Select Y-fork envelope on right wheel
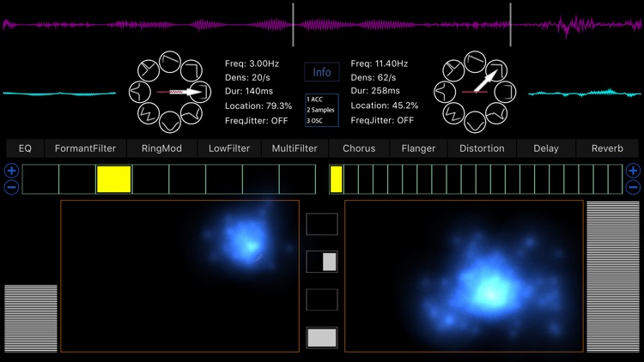The width and height of the screenshot is (644, 362). pyautogui.click(x=453, y=70)
